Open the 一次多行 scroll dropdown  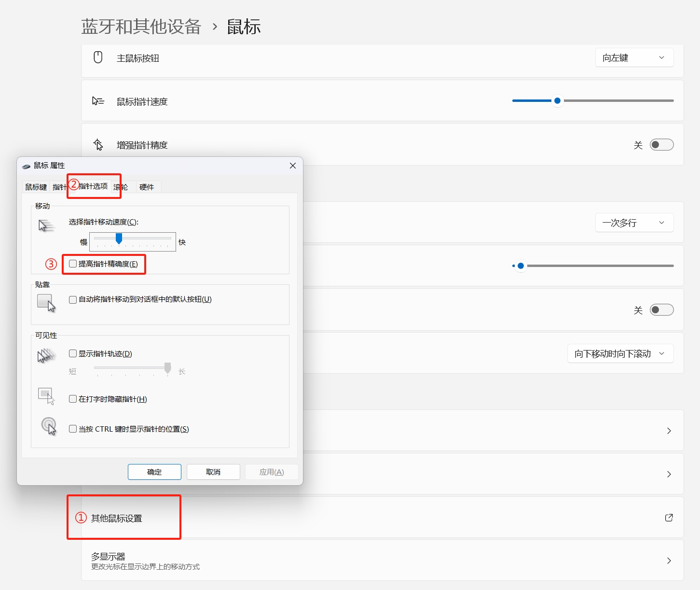point(634,223)
